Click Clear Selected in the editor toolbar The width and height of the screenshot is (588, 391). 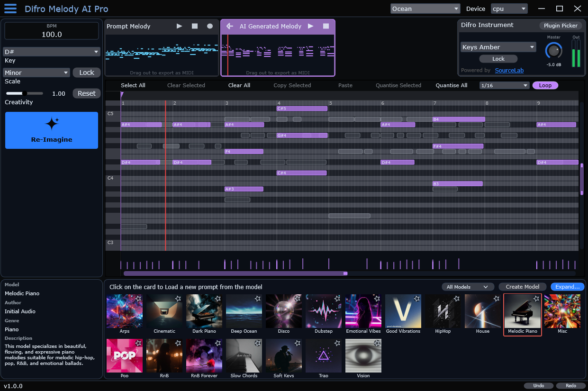click(186, 85)
